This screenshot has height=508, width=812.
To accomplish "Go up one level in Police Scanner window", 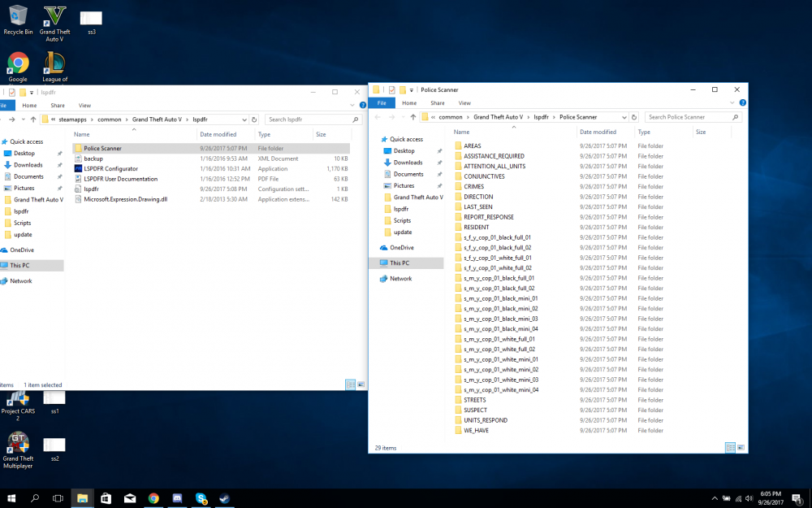I will (412, 117).
